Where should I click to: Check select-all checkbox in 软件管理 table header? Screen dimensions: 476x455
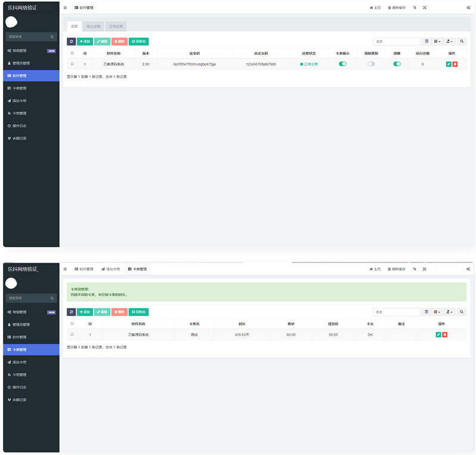pos(72,53)
